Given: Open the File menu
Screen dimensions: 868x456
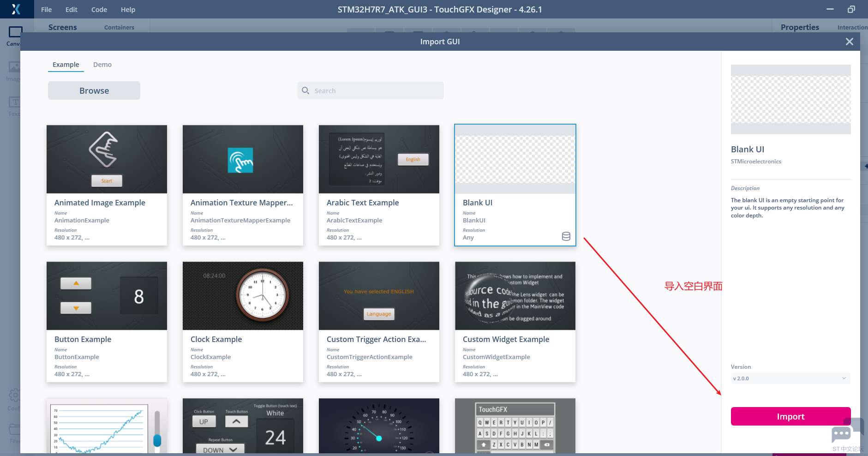Looking at the screenshot, I should coord(46,9).
